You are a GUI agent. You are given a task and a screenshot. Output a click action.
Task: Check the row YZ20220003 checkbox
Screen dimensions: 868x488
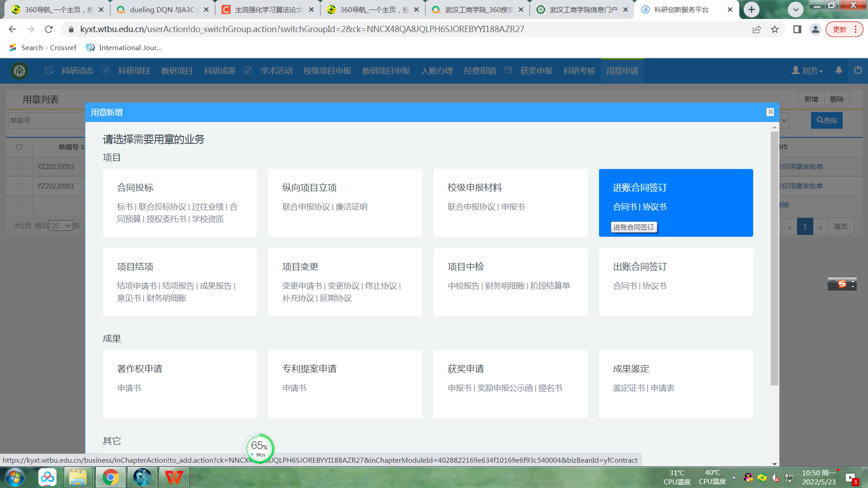tap(19, 166)
